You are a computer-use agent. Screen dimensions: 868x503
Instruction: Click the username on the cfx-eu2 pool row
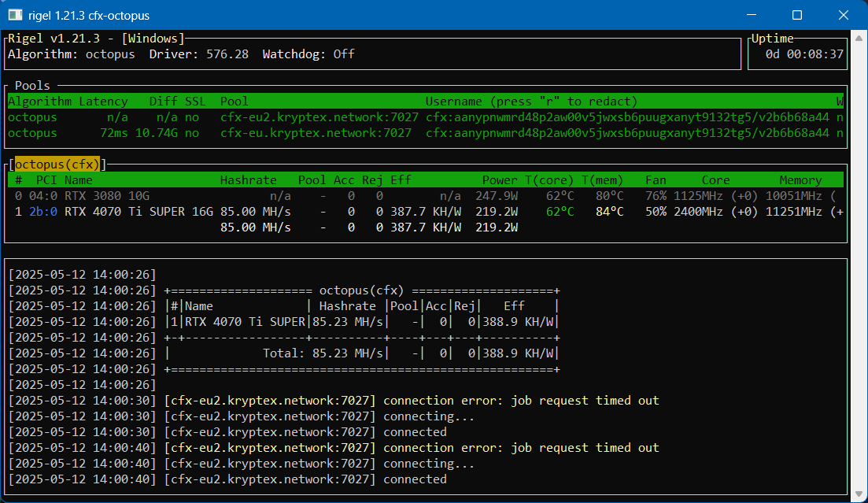[627, 117]
